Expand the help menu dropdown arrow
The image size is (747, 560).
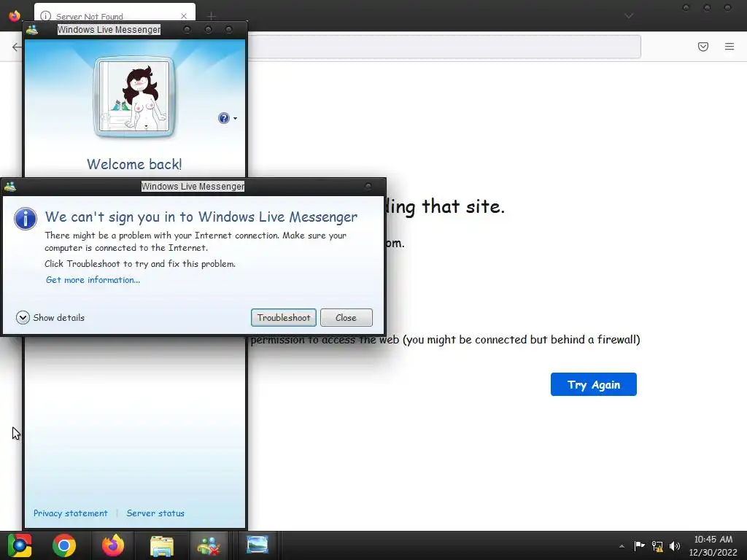point(236,118)
